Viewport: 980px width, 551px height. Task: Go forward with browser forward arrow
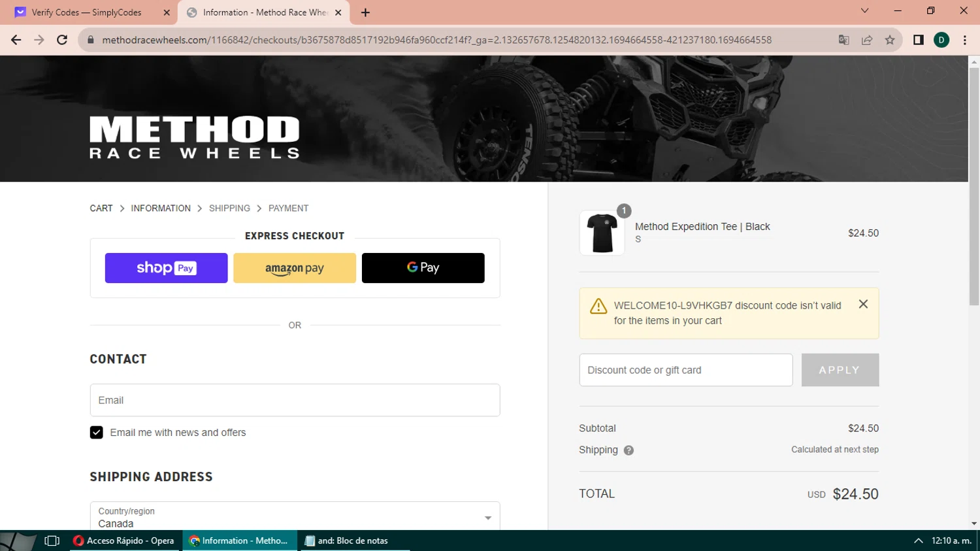(39, 40)
